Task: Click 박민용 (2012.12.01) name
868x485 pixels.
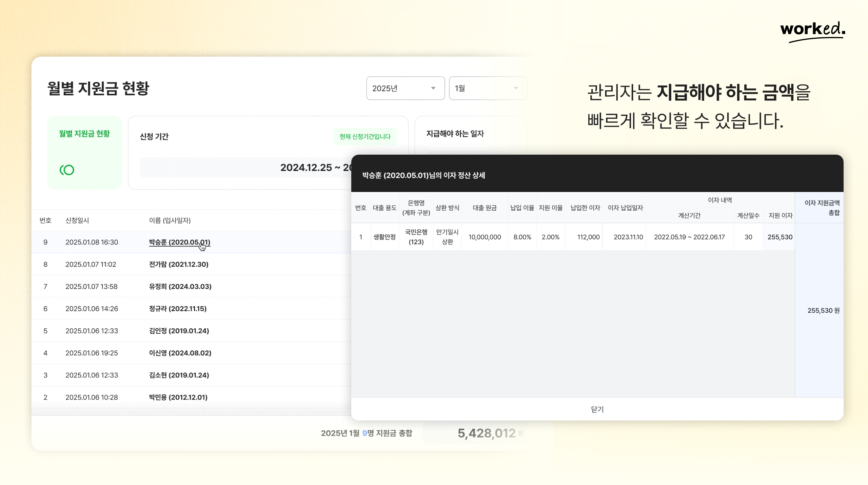Action: 178,397
